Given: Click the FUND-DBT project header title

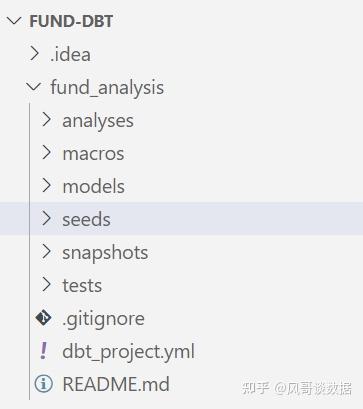Looking at the screenshot, I should pyautogui.click(x=71, y=21).
